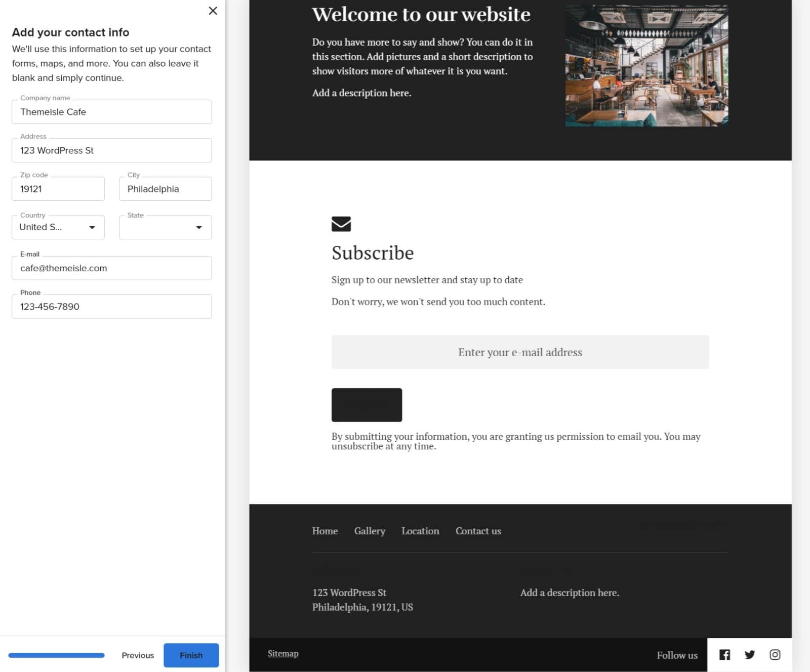Open the Facebook page icon in the footer

(x=724, y=654)
